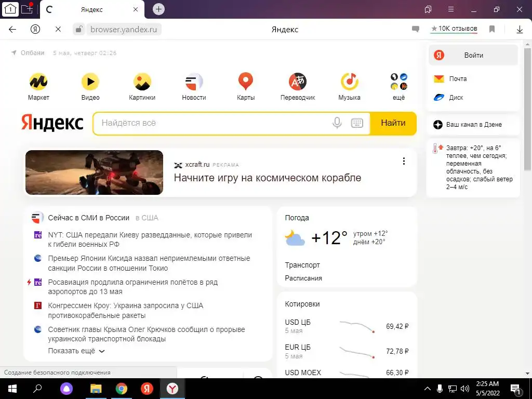Image resolution: width=532 pixels, height=399 pixels.
Task: Stop page loading with X button
Action: tap(58, 29)
